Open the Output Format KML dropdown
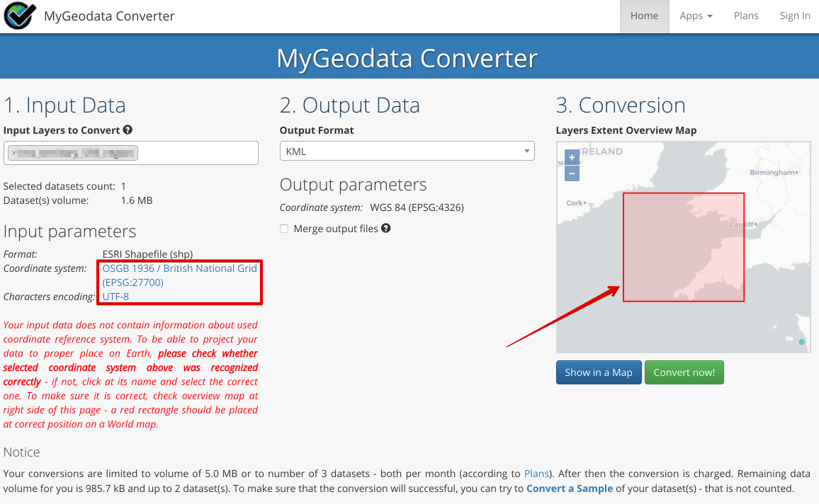 407,151
